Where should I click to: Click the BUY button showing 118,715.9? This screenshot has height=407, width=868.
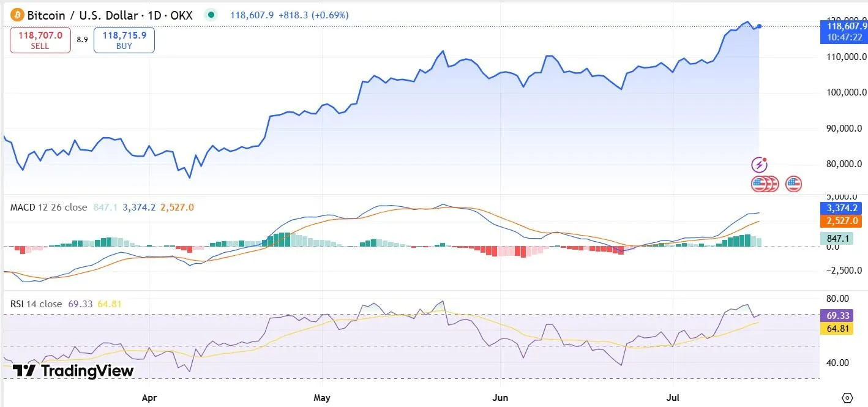(x=124, y=39)
